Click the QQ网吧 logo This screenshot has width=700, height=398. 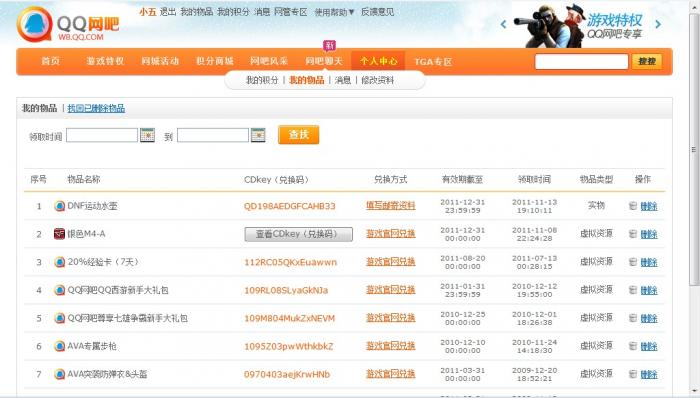(68, 25)
